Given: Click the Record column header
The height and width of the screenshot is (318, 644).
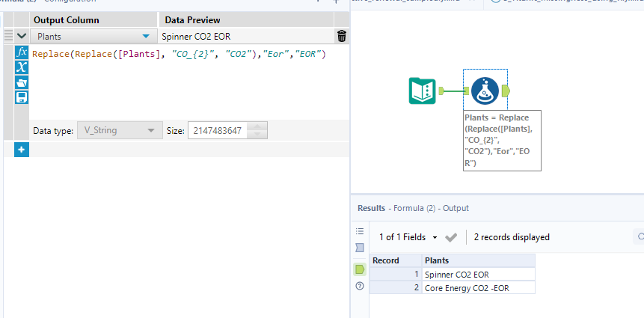Looking at the screenshot, I should coord(394,260).
